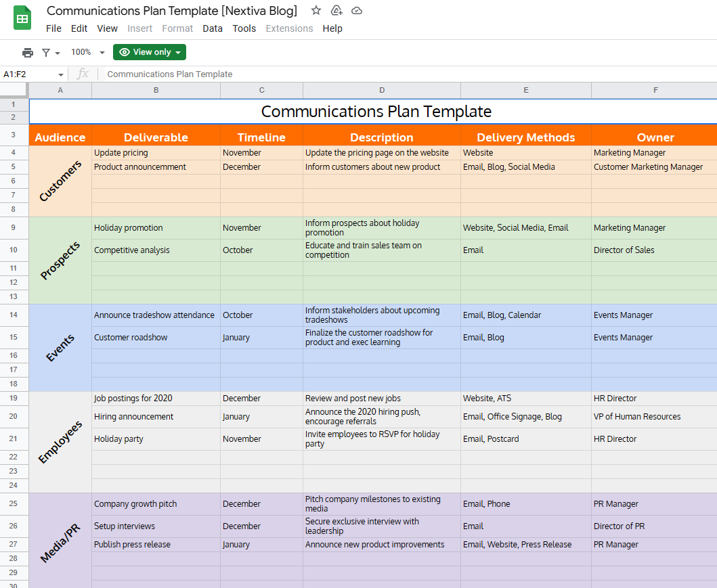717x588 pixels.
Task: Create a filter using the funnel icon
Action: point(46,52)
